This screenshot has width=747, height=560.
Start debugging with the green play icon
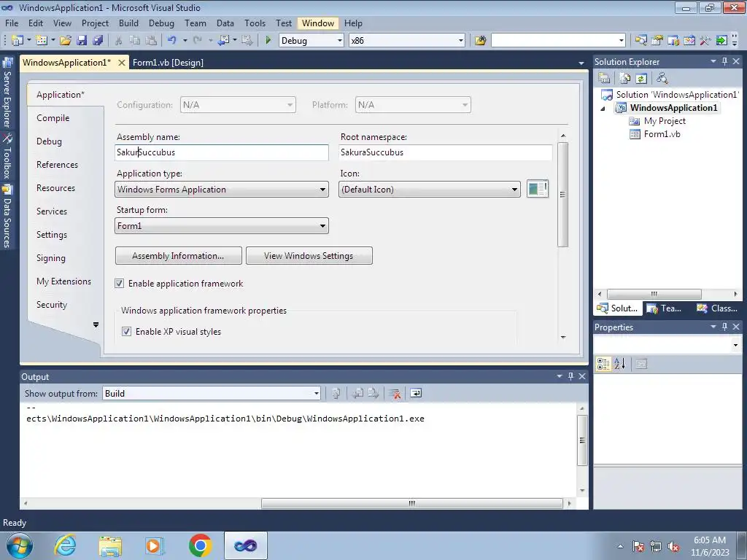(x=268, y=41)
